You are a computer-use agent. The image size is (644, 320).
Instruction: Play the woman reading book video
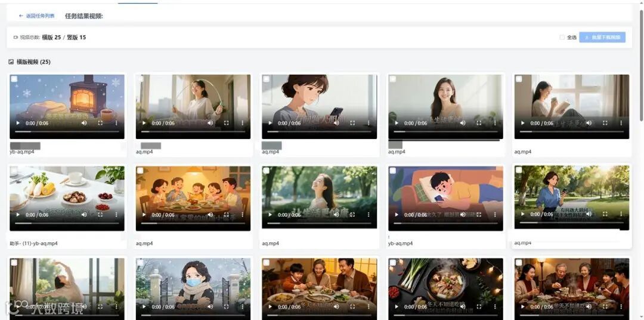pos(522,123)
